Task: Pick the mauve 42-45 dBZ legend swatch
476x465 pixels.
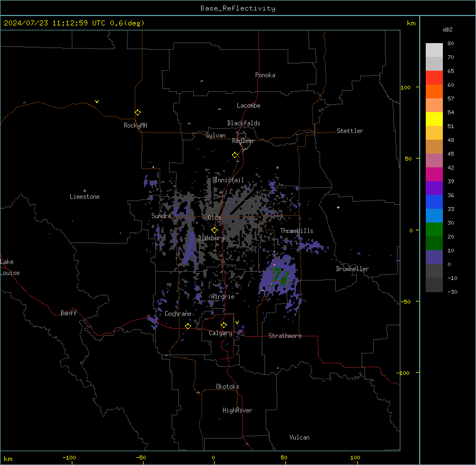Action: tap(434, 161)
